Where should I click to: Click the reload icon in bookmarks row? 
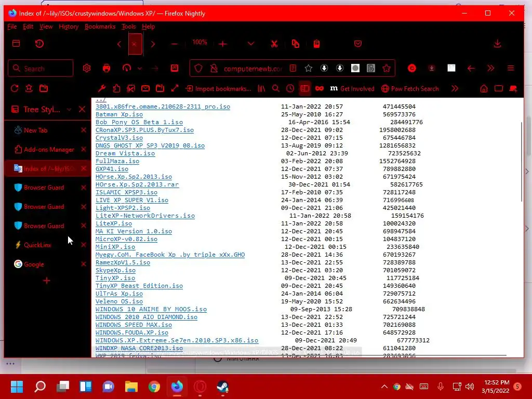[x=14, y=88]
